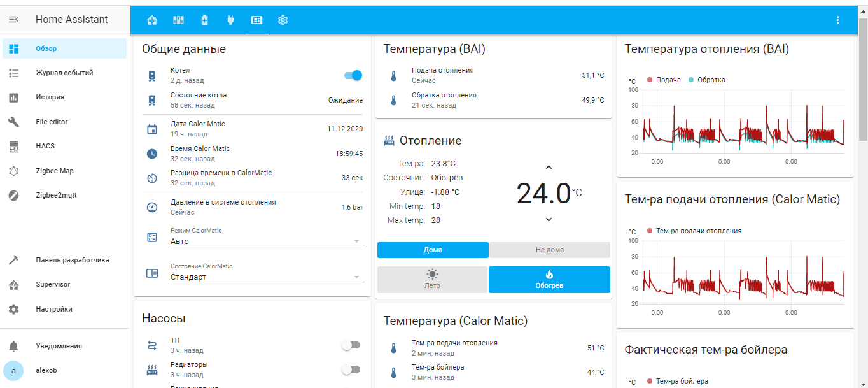The image size is (868, 388).
Task: Select the Лето heating mode button
Action: (x=432, y=280)
